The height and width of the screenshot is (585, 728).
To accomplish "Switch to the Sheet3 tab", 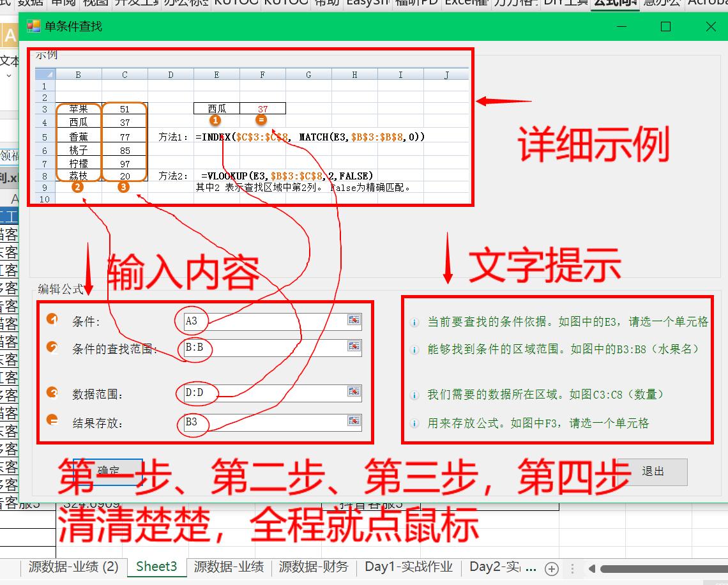I will click(x=156, y=566).
